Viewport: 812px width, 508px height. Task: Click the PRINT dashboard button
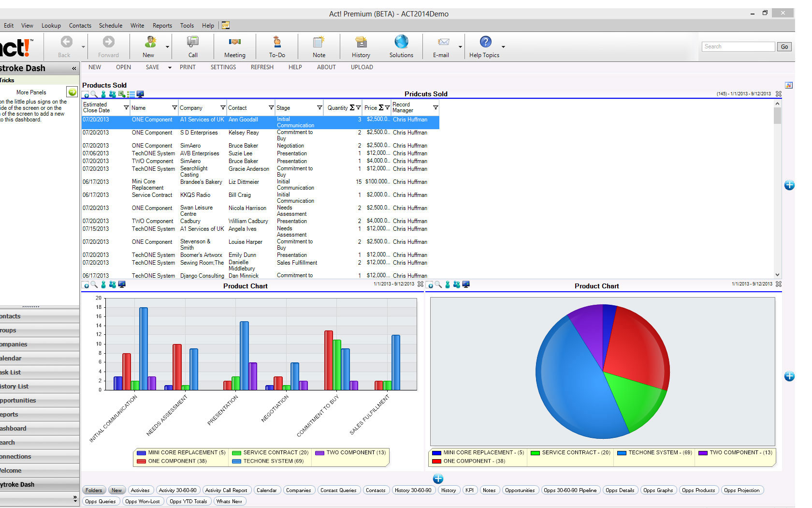[188, 67]
